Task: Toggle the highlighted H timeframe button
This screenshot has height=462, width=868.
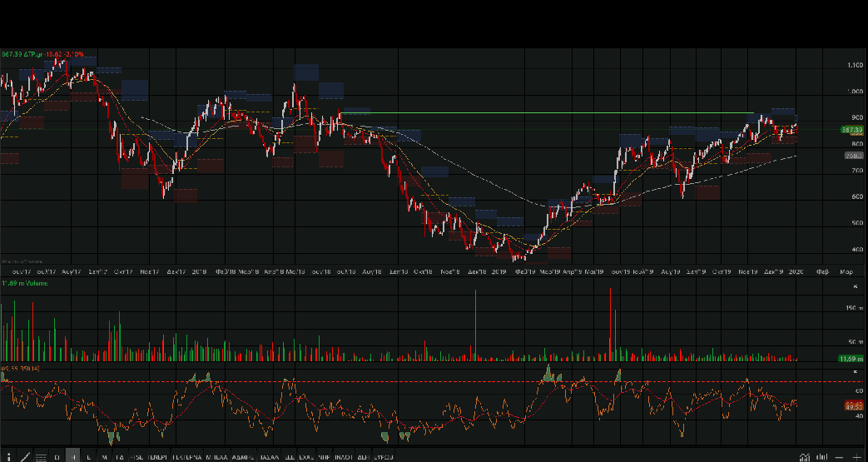Action: click(72, 457)
